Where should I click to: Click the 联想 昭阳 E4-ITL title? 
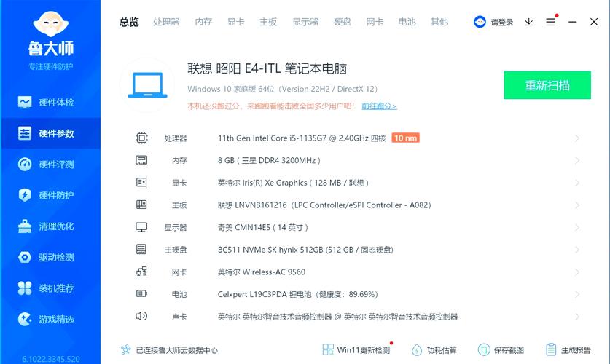click(x=267, y=68)
